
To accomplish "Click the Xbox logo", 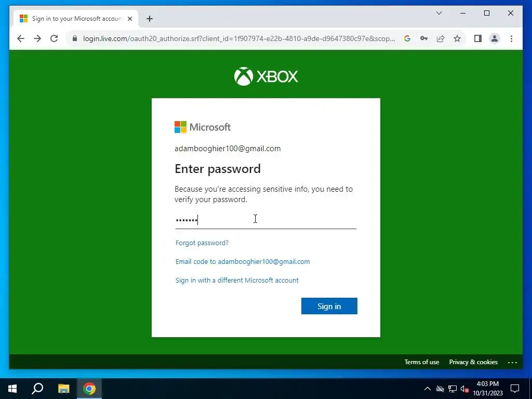I will pyautogui.click(x=266, y=76).
